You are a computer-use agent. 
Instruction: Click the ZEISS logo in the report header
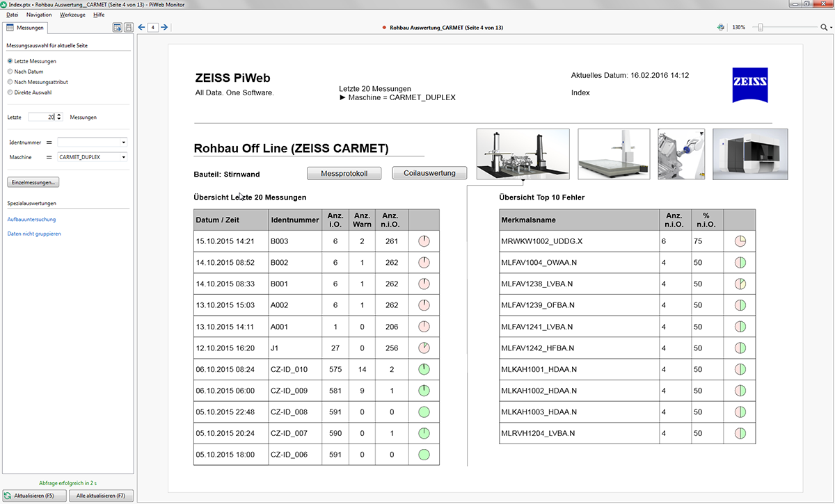[750, 85]
